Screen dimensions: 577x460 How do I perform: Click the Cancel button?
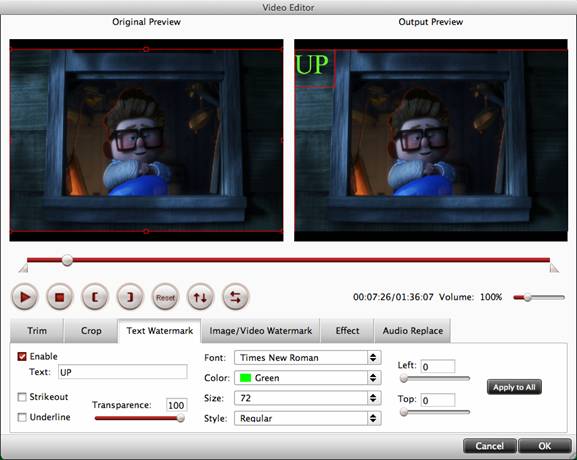click(x=489, y=446)
